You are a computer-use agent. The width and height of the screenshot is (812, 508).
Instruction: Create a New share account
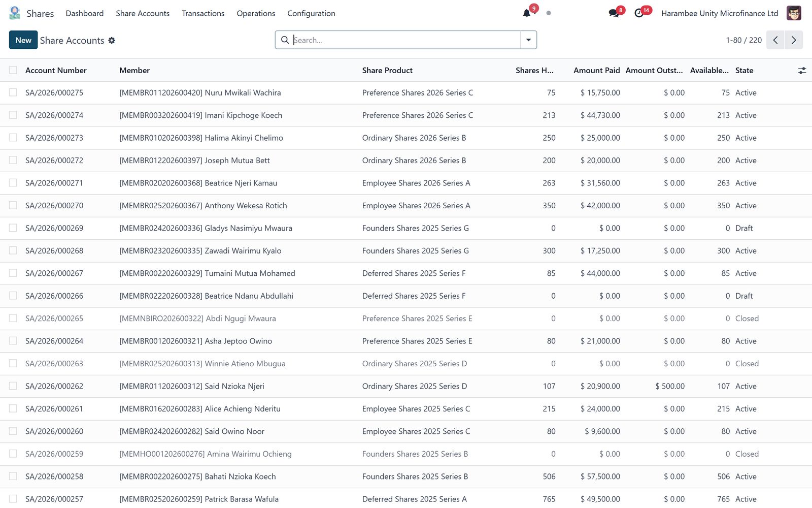click(23, 40)
